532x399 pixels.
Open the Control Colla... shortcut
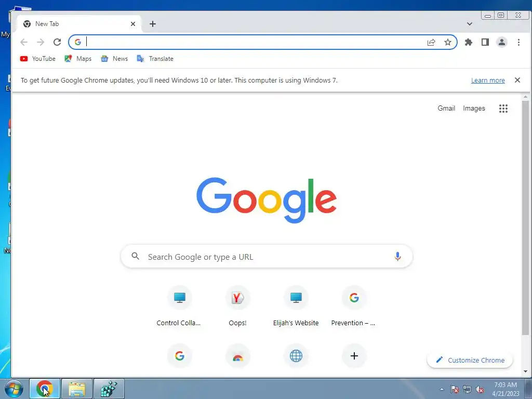click(x=179, y=307)
